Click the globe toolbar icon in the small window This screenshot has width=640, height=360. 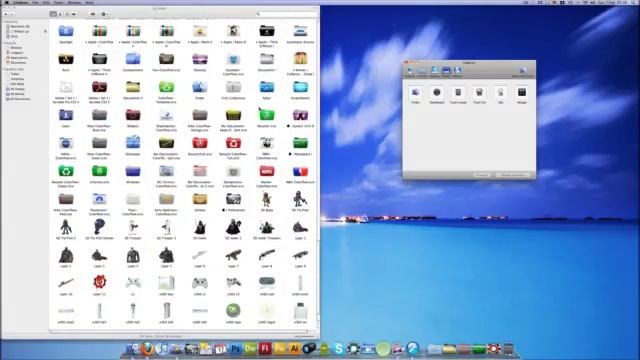458,71
